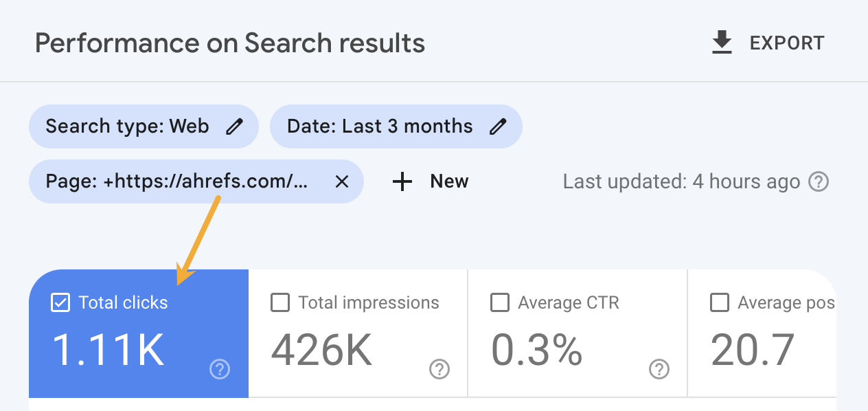This screenshot has width=868, height=411.
Task: Click the help icon on Total impressions card
Action: 439,369
